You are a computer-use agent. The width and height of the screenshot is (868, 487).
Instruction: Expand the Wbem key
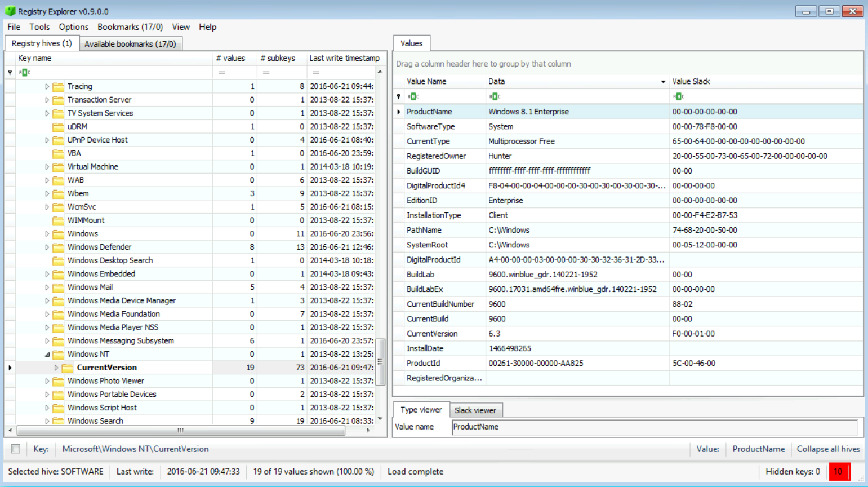[47, 194]
